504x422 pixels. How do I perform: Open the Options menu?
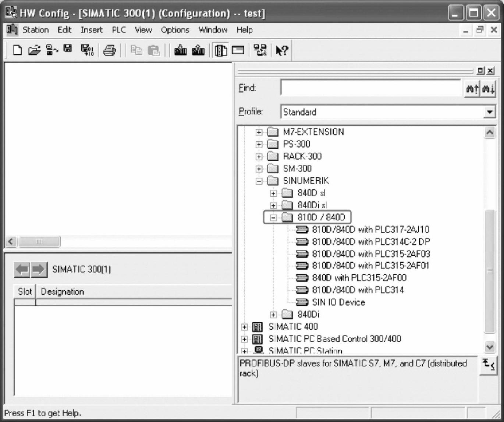[175, 30]
